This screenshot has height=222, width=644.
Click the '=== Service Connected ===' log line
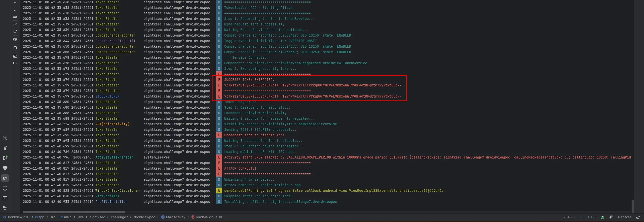[249, 58]
